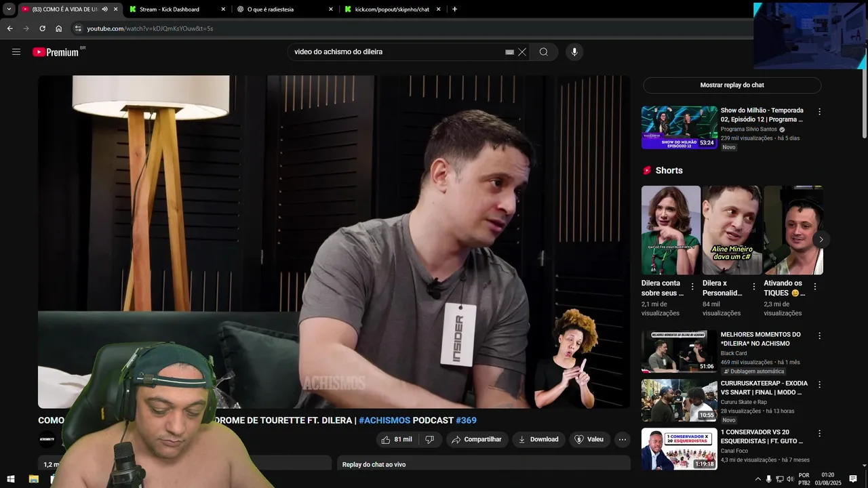868x488 pixels.
Task: Switch to 'O que é radiestesia' tab
Action: (x=284, y=9)
